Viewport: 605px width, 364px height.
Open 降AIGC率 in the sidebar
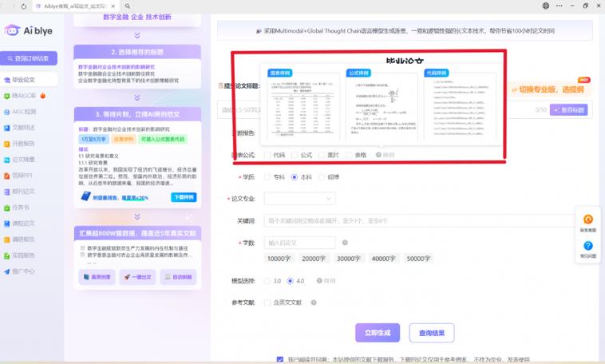pyautogui.click(x=24, y=96)
